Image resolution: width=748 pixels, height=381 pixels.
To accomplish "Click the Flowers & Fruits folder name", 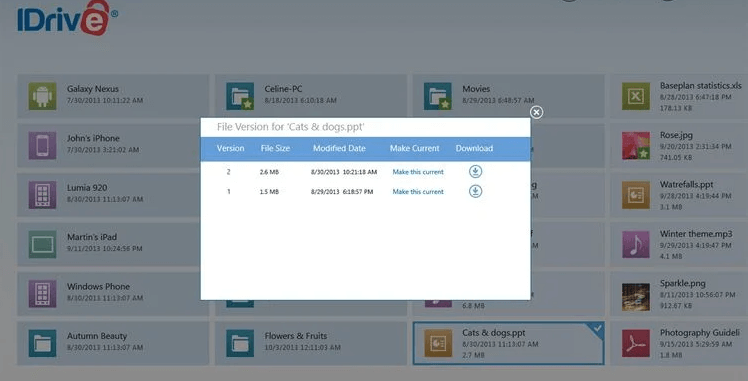I will point(296,336).
